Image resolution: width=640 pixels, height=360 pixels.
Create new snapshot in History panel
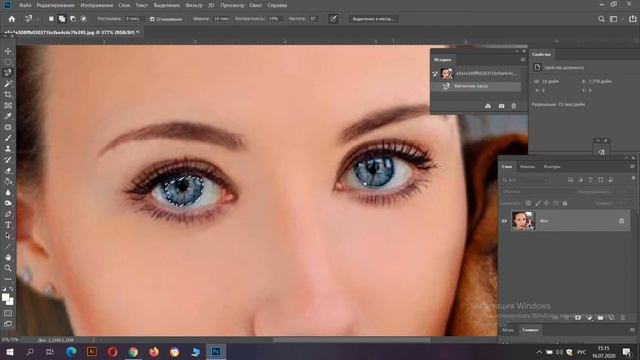coord(501,106)
